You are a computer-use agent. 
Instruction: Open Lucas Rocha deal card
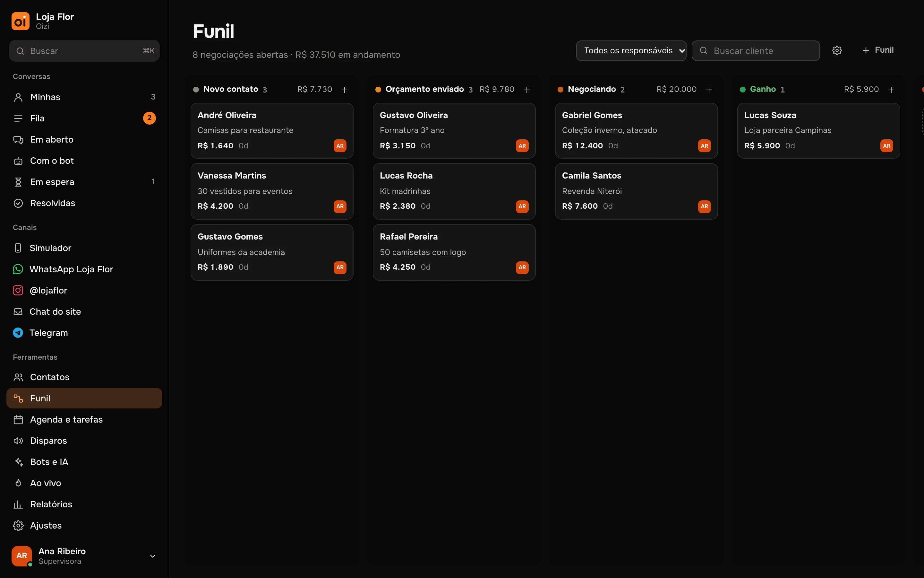[454, 191]
